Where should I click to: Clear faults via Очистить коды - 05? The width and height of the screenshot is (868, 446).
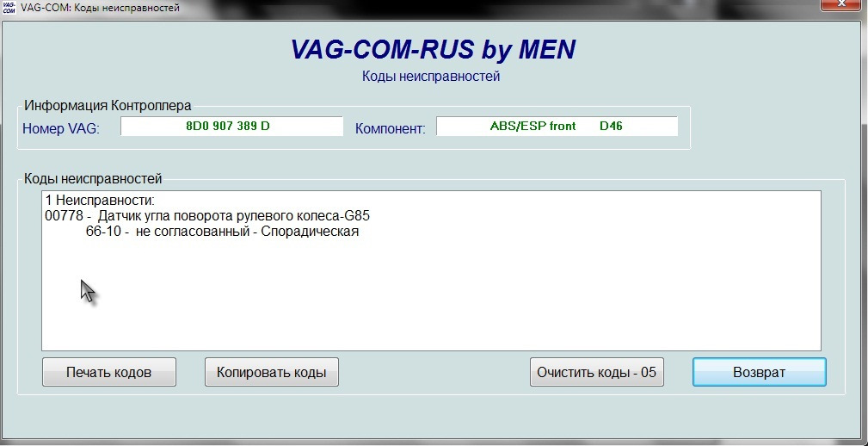[x=597, y=372]
